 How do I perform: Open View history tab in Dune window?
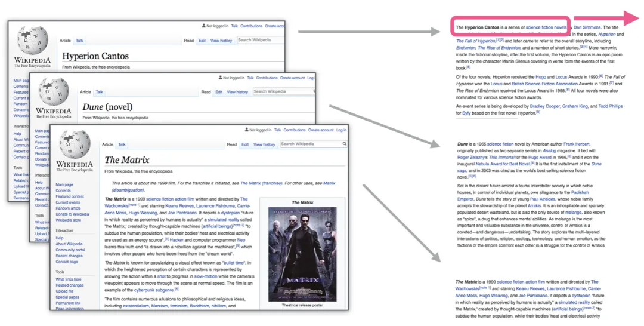(x=237, y=92)
